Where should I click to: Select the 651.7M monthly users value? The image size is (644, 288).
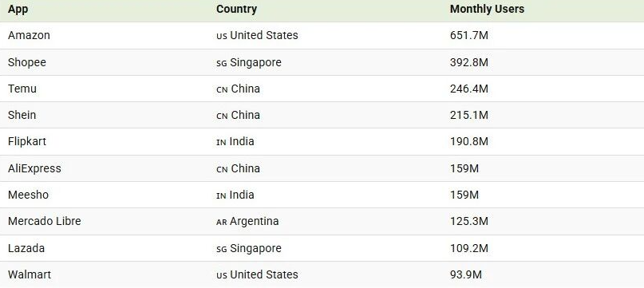tap(469, 35)
